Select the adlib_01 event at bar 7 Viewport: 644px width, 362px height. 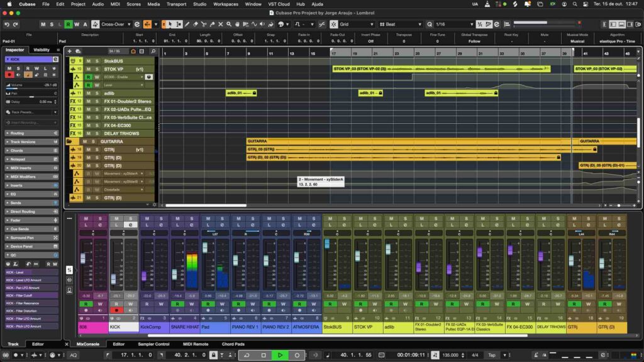tap(241, 93)
